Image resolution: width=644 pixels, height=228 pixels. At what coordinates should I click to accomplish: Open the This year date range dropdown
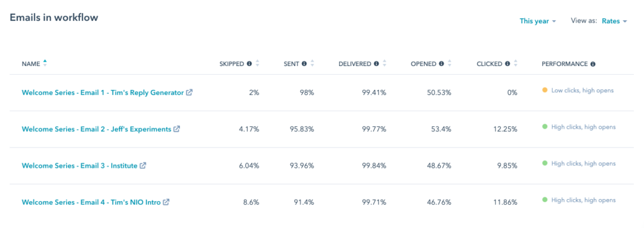pos(538,21)
